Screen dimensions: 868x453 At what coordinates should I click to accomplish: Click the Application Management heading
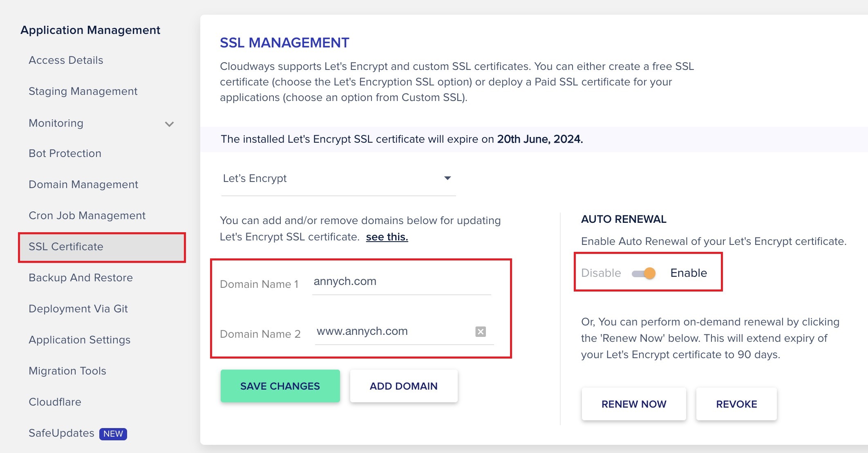[90, 30]
